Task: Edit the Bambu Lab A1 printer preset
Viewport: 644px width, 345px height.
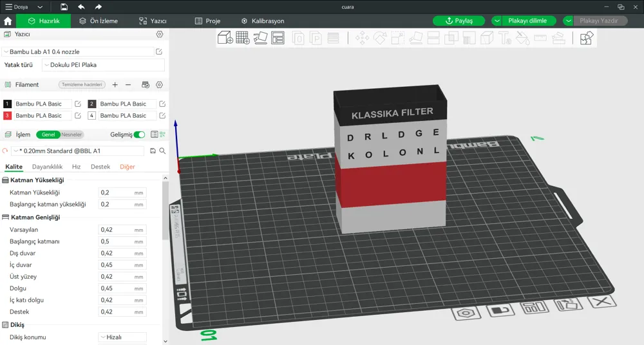Action: [159, 51]
